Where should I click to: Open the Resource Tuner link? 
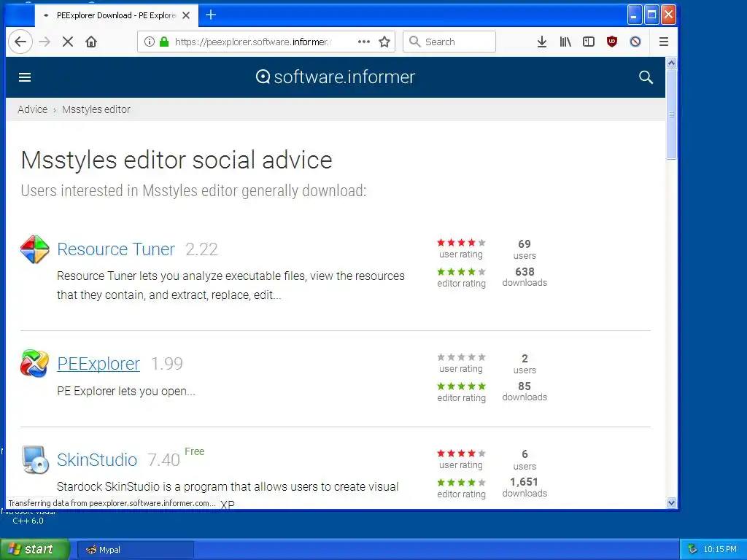116,249
